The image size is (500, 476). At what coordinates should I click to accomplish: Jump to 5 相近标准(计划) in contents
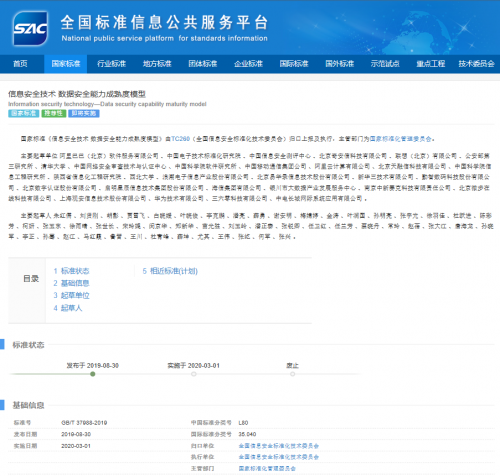tap(170, 271)
